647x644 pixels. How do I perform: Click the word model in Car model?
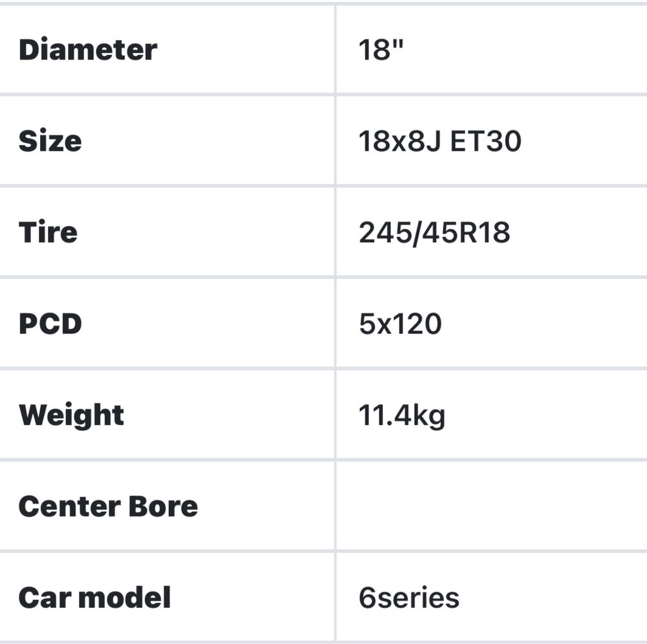pyautogui.click(x=124, y=597)
